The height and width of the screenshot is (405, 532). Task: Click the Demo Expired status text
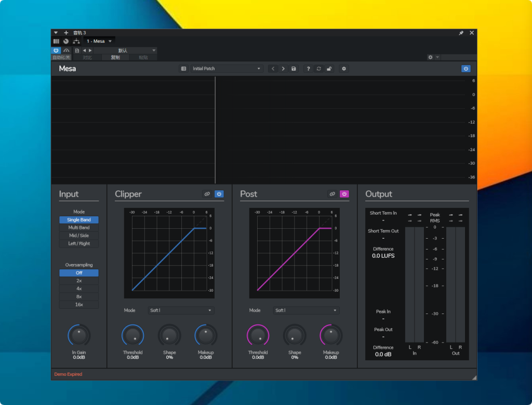point(68,374)
